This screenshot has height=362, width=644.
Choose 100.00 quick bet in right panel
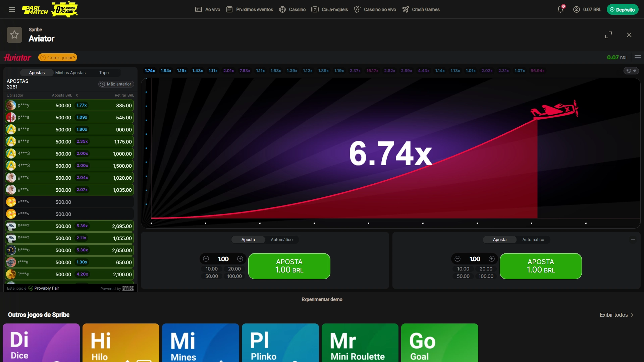pos(486,276)
